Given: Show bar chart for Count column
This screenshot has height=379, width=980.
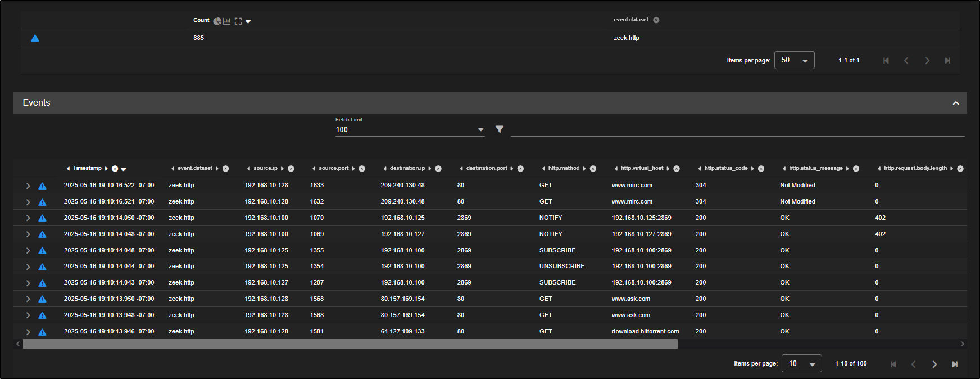Looking at the screenshot, I should click(226, 21).
